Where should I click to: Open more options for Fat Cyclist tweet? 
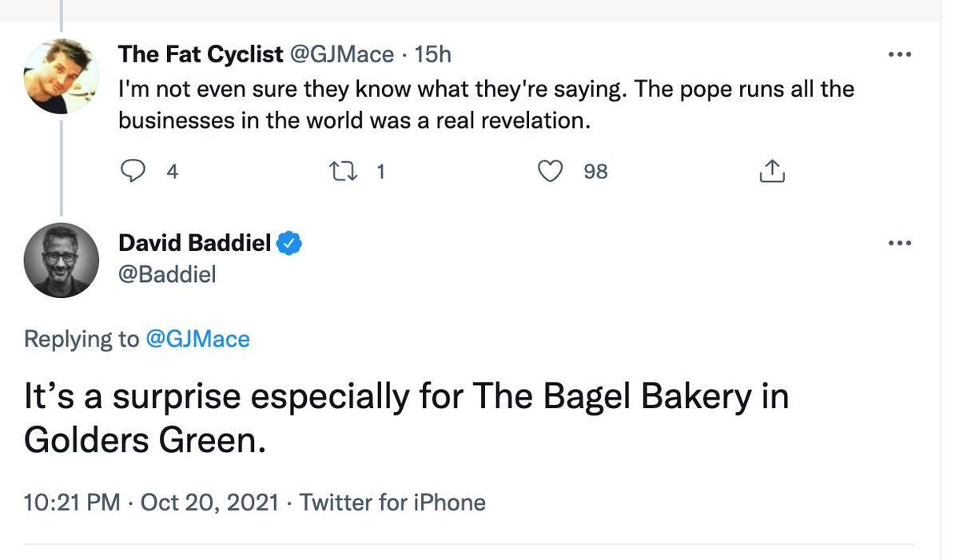(x=900, y=54)
